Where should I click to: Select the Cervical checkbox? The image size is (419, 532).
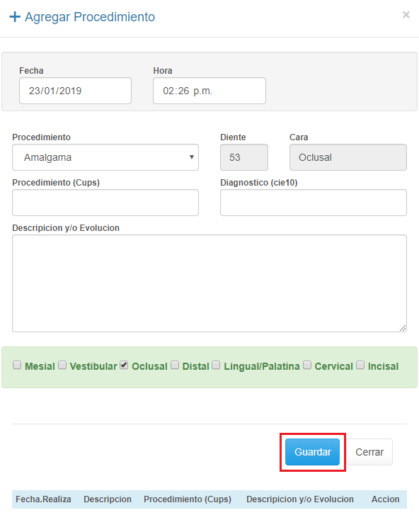coord(307,365)
